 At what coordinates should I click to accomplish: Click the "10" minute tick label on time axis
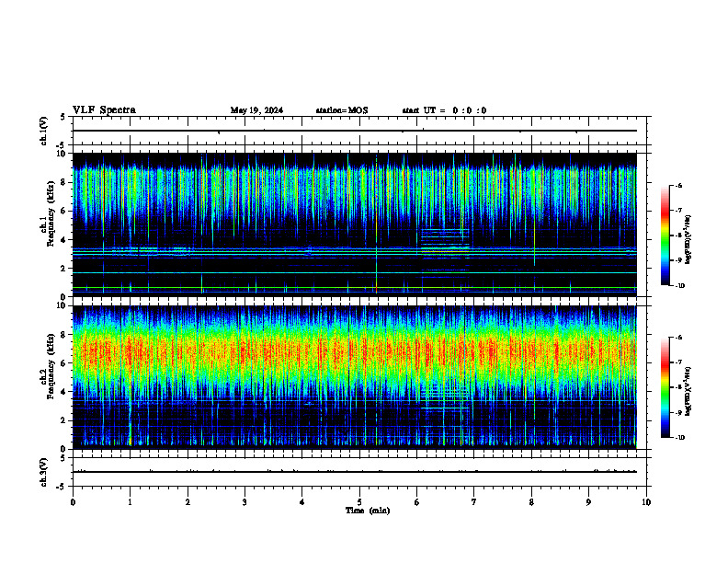click(x=646, y=502)
